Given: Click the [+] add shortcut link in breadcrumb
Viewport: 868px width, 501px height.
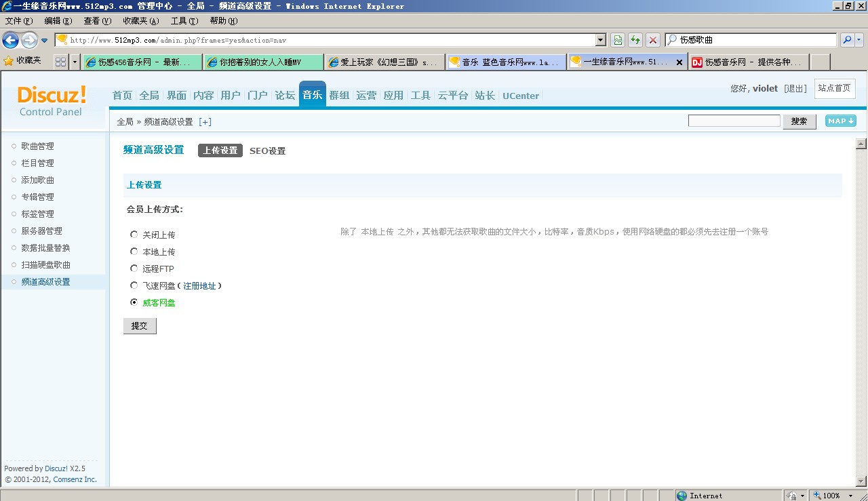Looking at the screenshot, I should 205,122.
